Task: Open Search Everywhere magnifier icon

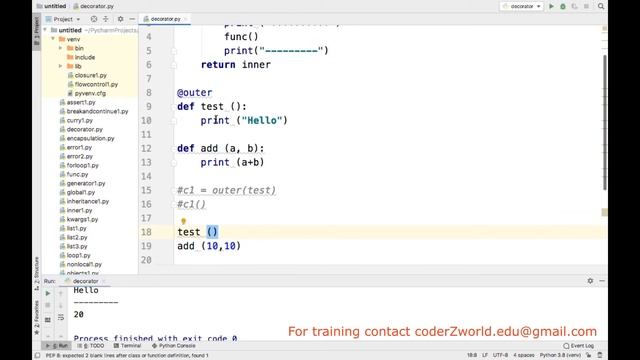Action: (601, 6)
